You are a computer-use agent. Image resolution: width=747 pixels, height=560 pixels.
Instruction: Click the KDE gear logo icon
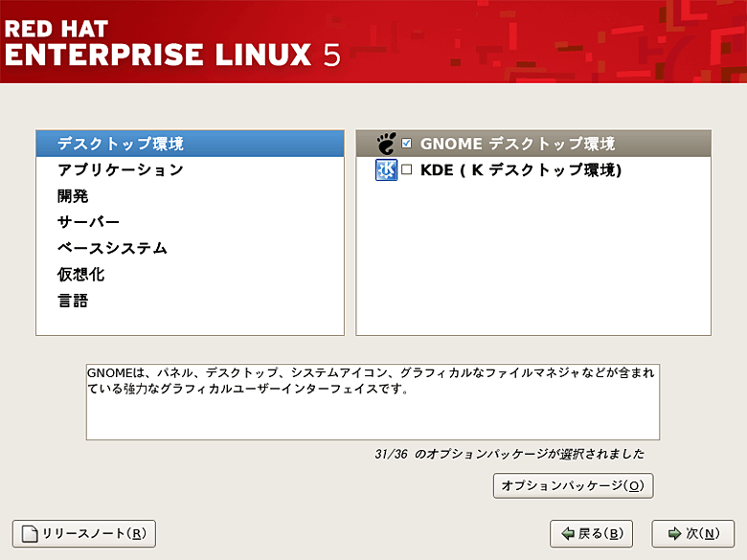pyautogui.click(x=385, y=170)
